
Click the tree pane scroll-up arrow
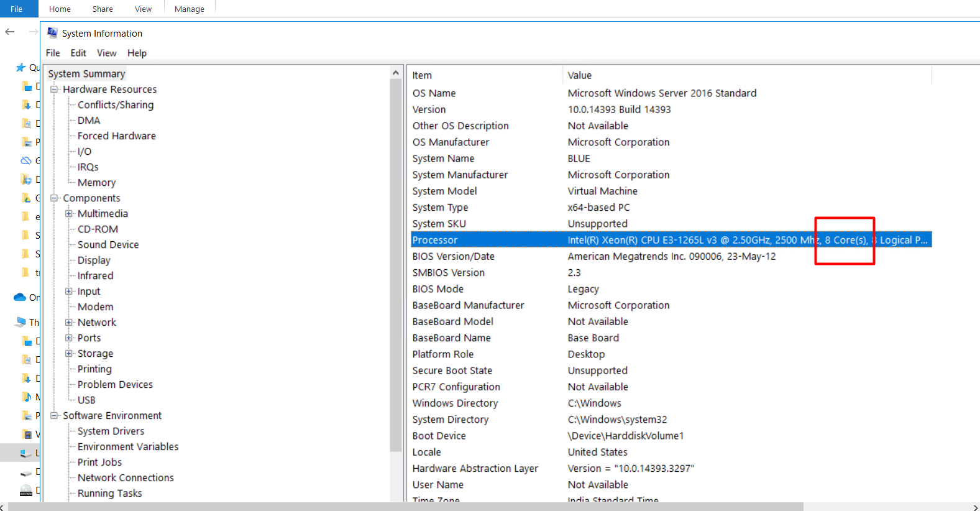coord(395,73)
